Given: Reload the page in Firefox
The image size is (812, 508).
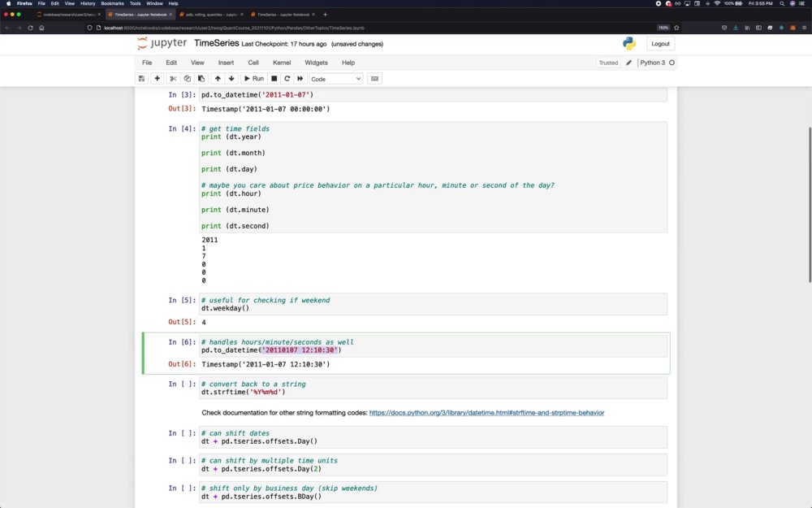Looking at the screenshot, I should pyautogui.click(x=31, y=28).
